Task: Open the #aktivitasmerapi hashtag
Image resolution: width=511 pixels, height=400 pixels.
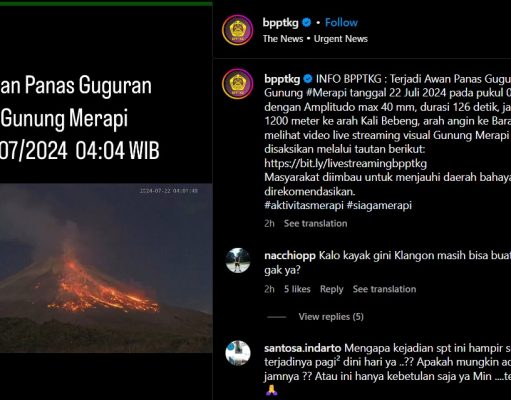Action: point(304,205)
